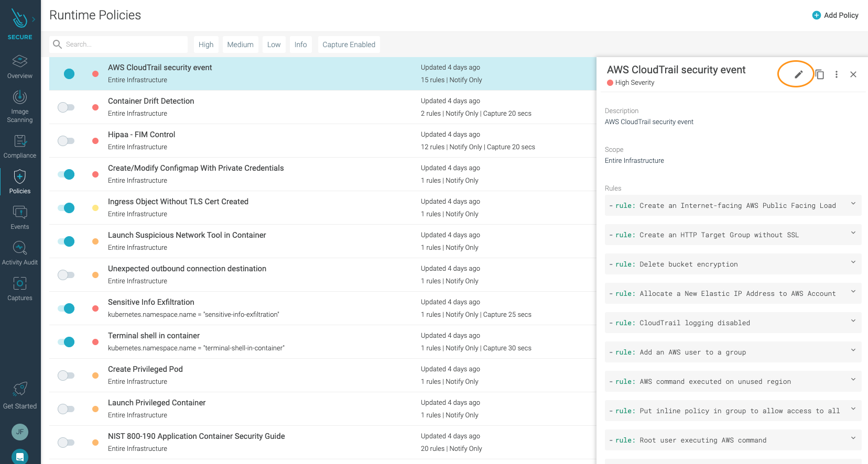Image resolution: width=868 pixels, height=464 pixels.
Task: Edit the policy with the pencil icon
Action: coord(798,74)
